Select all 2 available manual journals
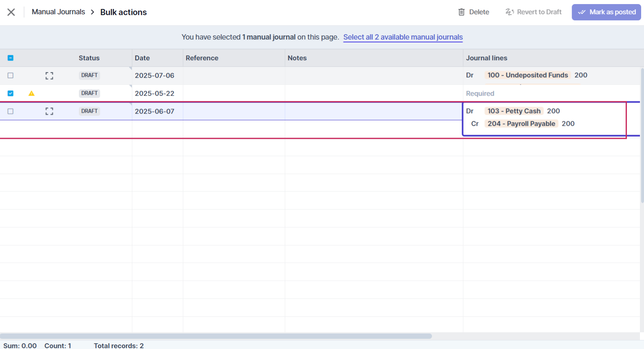Image resolution: width=644 pixels, height=349 pixels. click(403, 37)
